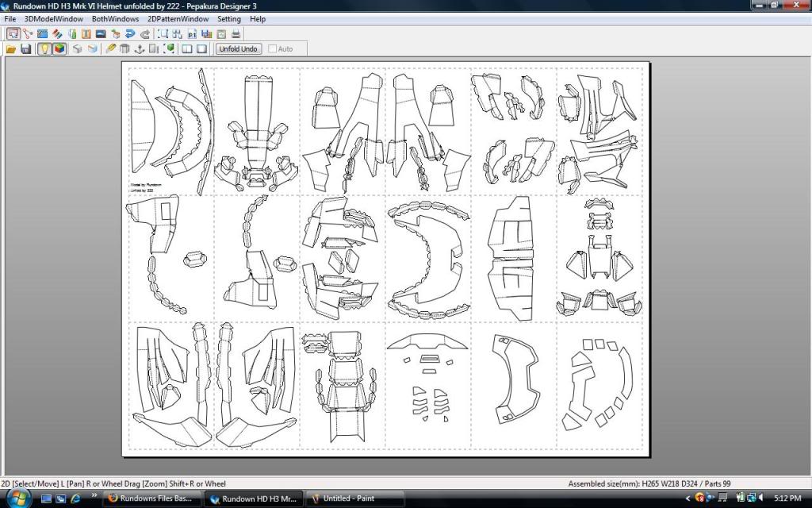812x508 pixels.
Task: Click the 5:12 PM taskbar clock
Action: (787, 498)
